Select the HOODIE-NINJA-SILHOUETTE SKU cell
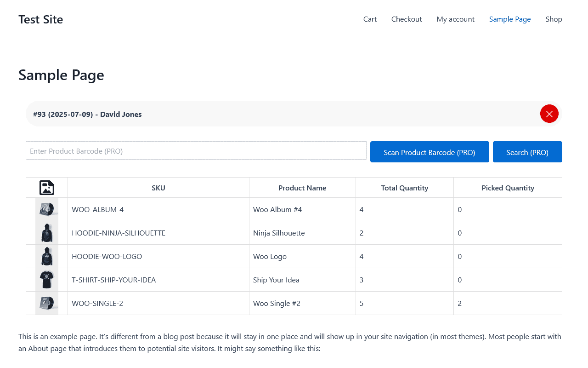This screenshot has height=368, width=588. [119, 233]
